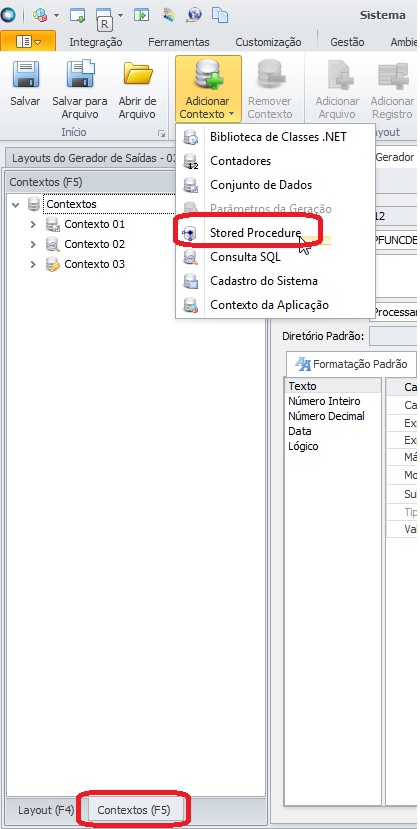
Task: Click the Cadastro do Sistema icon
Action: pyautogui.click(x=190, y=281)
